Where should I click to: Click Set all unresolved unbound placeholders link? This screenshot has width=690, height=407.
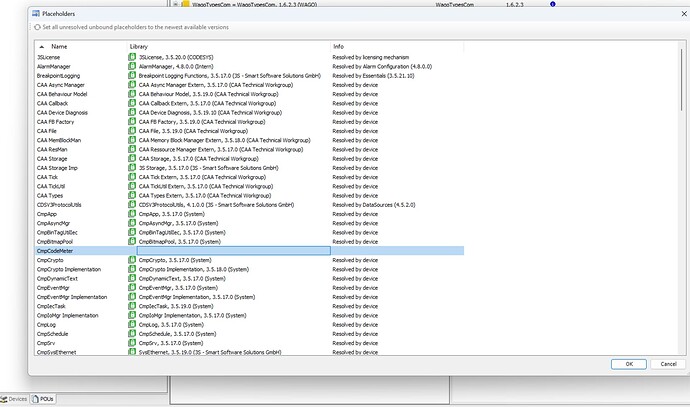coord(136,27)
